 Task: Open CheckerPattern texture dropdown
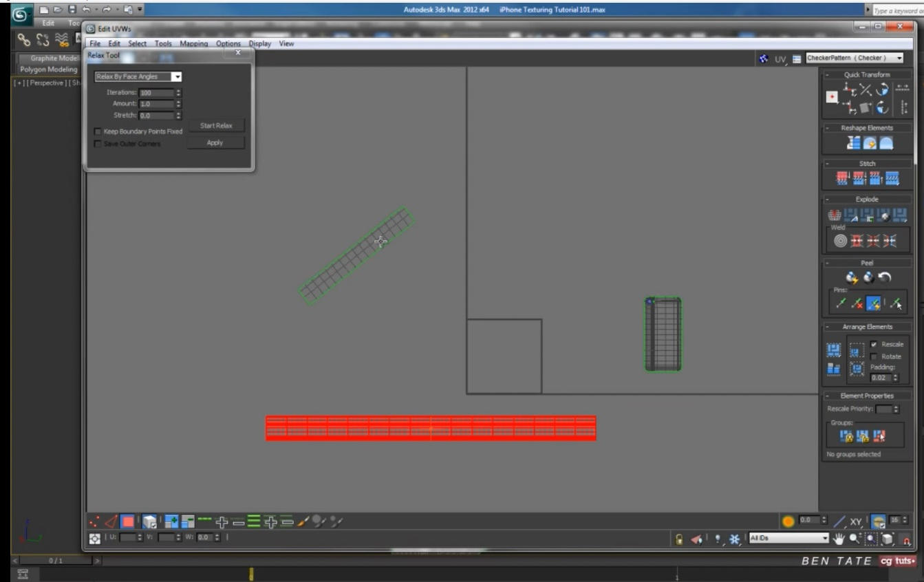pyautogui.click(x=855, y=58)
